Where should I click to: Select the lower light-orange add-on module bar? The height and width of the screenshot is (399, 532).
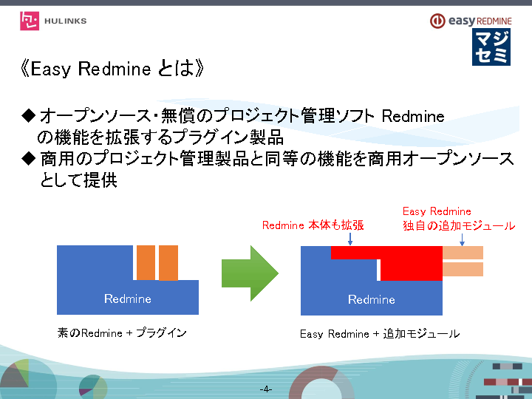[463, 269]
